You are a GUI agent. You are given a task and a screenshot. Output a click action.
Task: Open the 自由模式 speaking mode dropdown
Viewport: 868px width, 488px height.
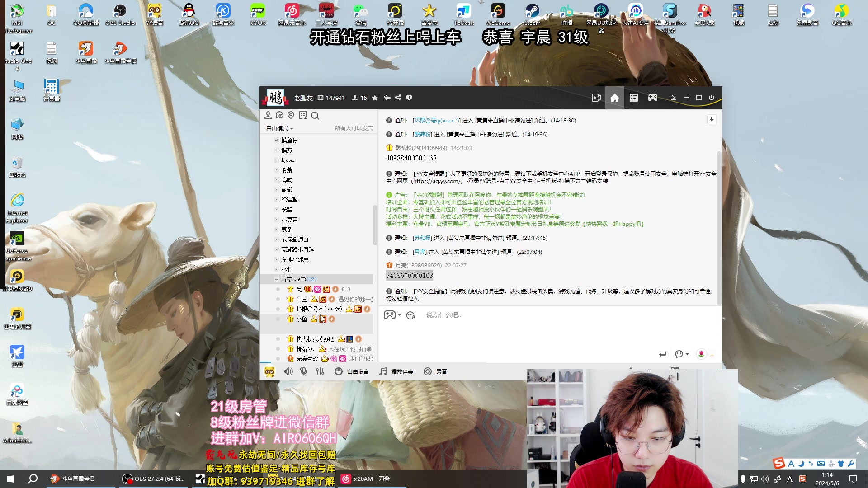(x=279, y=128)
